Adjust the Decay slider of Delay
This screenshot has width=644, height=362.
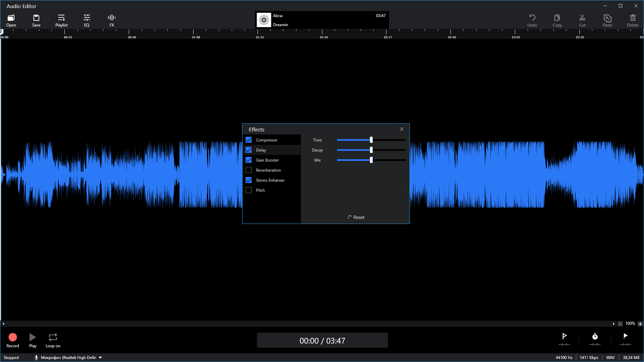tap(371, 150)
